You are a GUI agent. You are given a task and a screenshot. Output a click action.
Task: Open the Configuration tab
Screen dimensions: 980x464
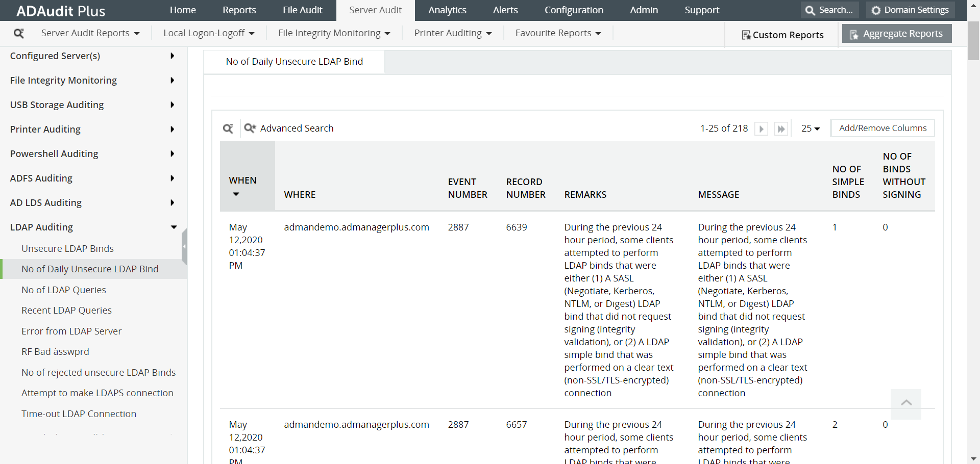click(x=574, y=10)
